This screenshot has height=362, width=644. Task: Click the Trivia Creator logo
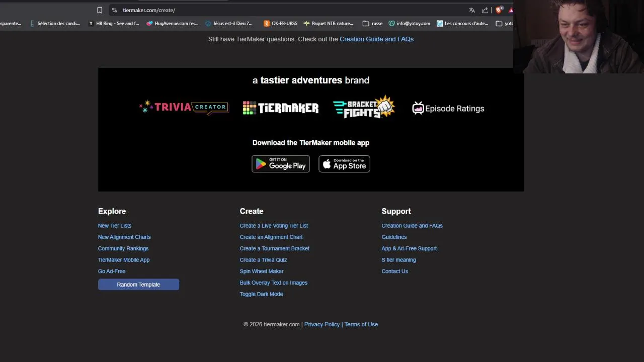pyautogui.click(x=184, y=107)
